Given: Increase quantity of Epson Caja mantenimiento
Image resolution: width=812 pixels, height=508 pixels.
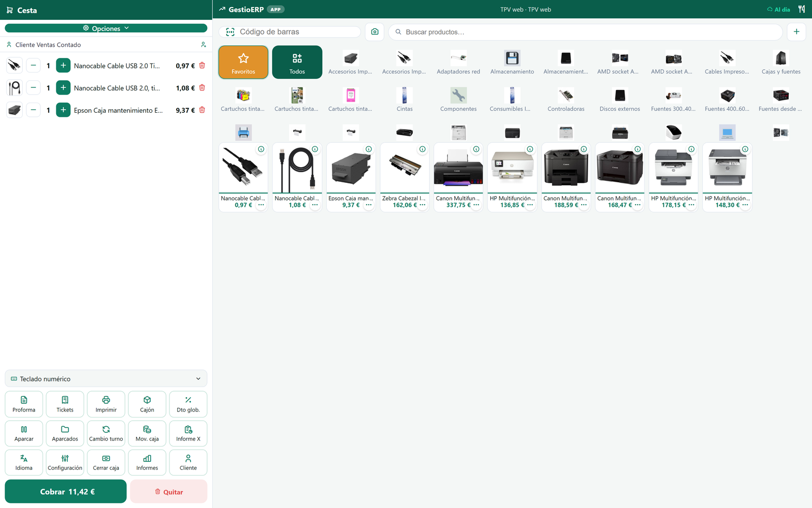Looking at the screenshot, I should [63, 110].
